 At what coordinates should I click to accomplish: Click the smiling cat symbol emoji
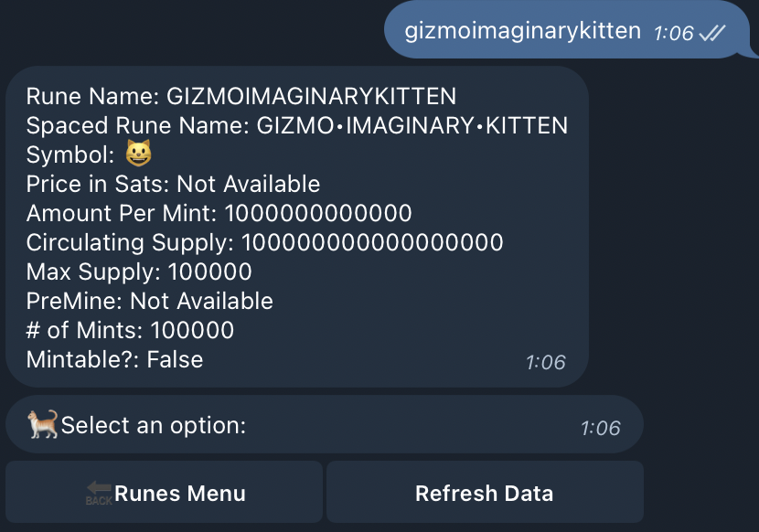click(137, 154)
